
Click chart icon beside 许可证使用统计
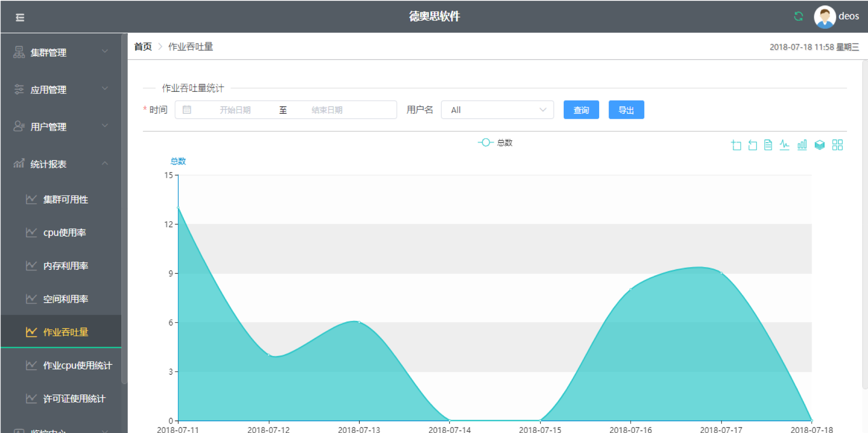tap(31, 398)
